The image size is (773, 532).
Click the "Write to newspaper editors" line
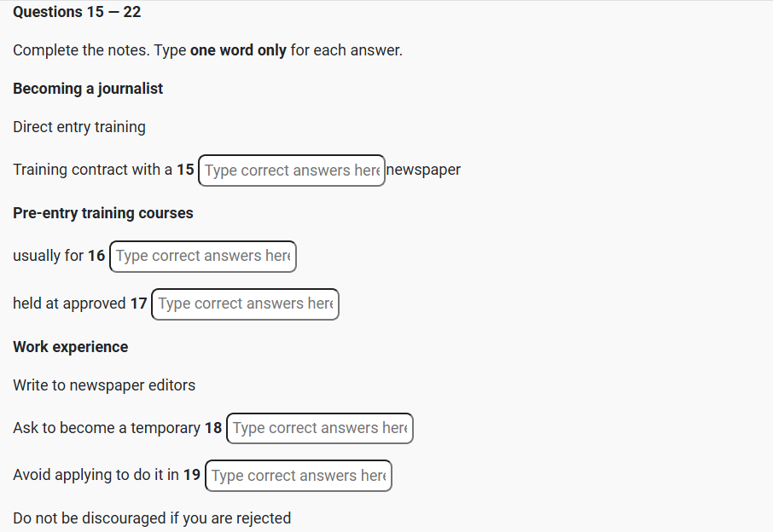(x=104, y=385)
